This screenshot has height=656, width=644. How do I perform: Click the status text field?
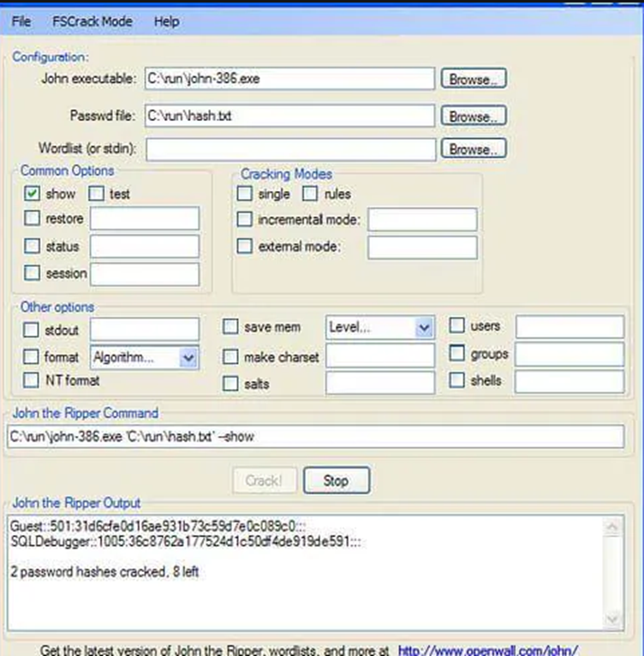click(x=145, y=246)
